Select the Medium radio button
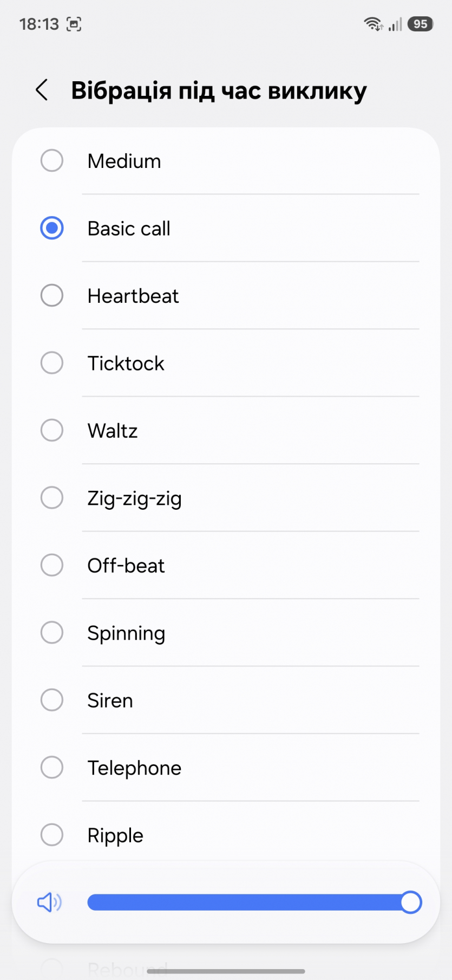This screenshot has width=452, height=980. coord(52,161)
